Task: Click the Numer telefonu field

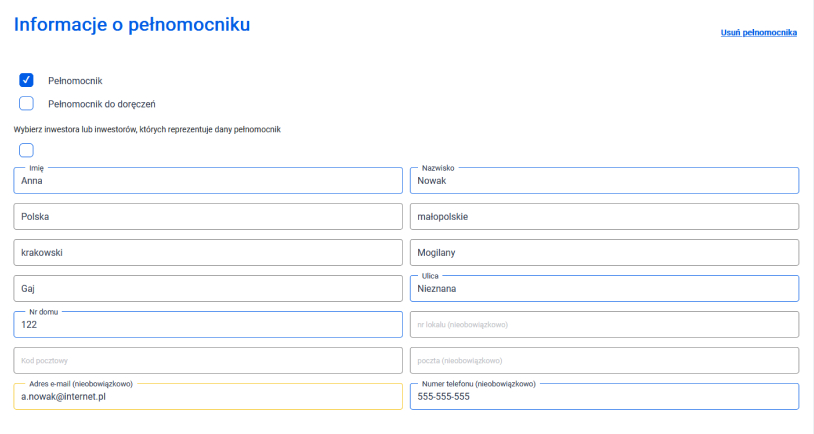Action: (x=604, y=397)
